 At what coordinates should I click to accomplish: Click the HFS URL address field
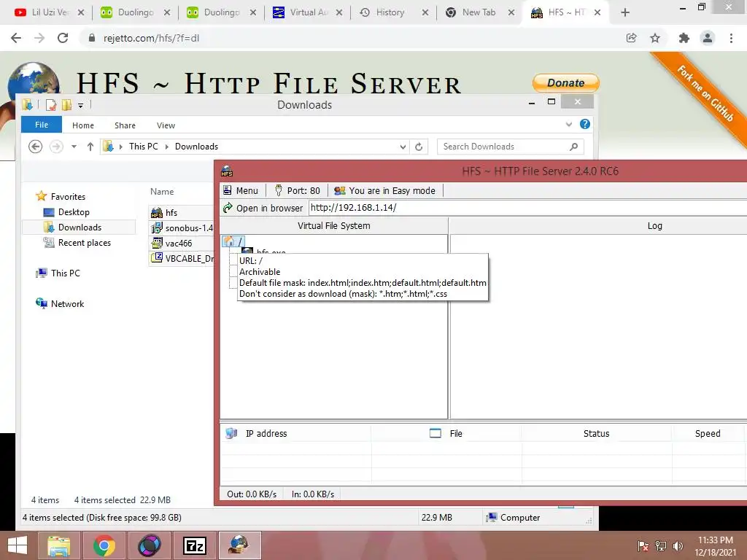[528, 208]
